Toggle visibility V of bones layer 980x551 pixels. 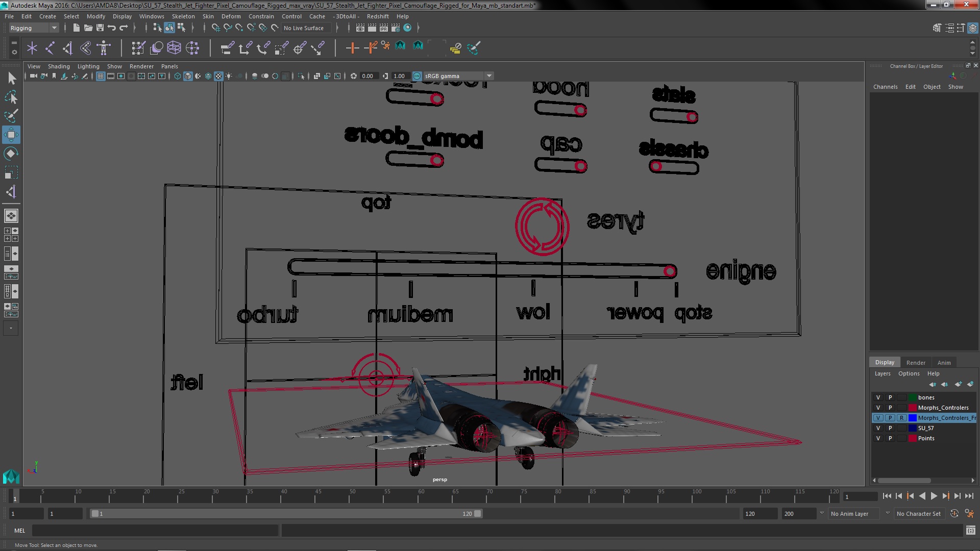[878, 397]
